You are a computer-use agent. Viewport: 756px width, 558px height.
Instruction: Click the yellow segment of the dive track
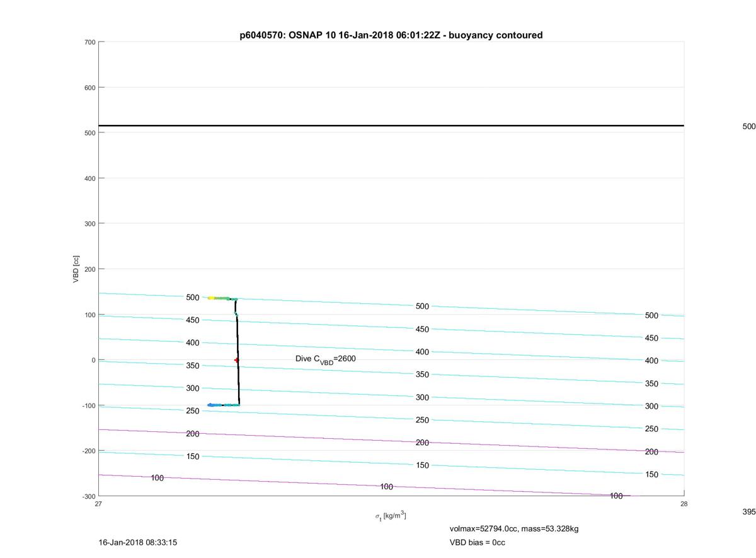point(211,298)
